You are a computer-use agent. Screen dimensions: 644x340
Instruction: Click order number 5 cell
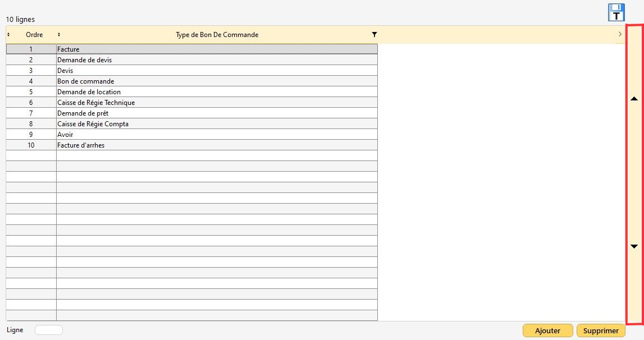point(31,92)
